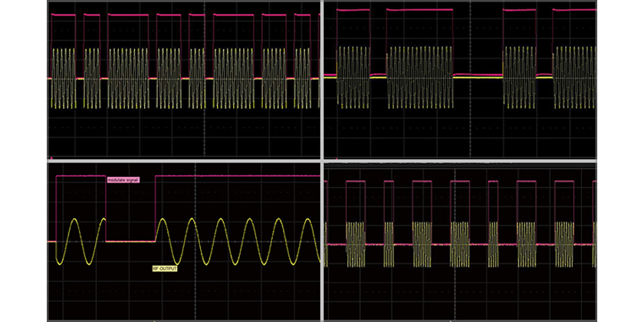Select widest pink pulse in top-right panel

pos(419,9)
